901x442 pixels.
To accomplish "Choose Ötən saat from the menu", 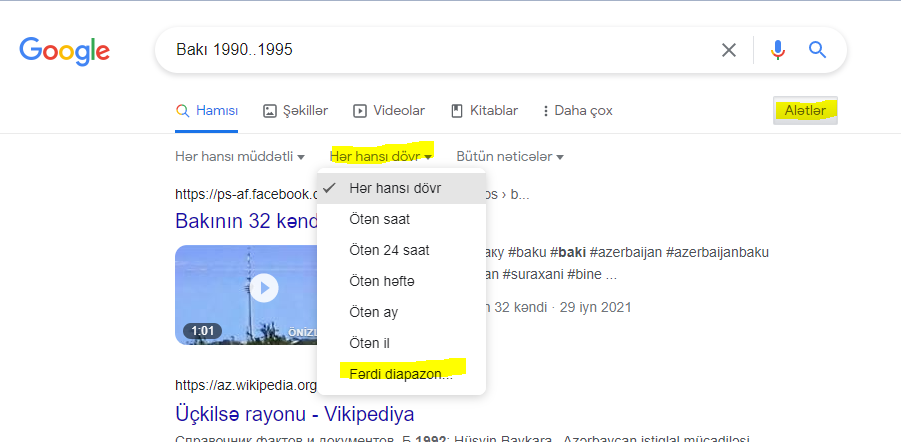I will point(379,219).
